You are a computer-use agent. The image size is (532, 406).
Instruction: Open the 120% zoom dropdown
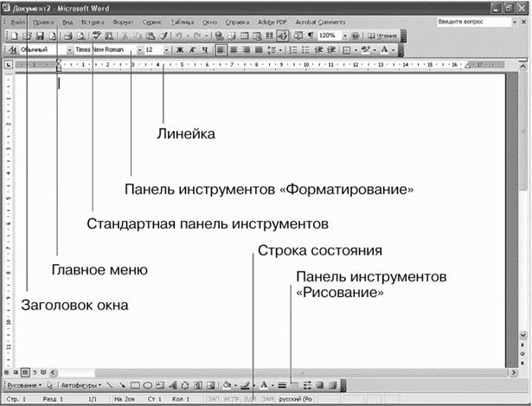(x=345, y=35)
